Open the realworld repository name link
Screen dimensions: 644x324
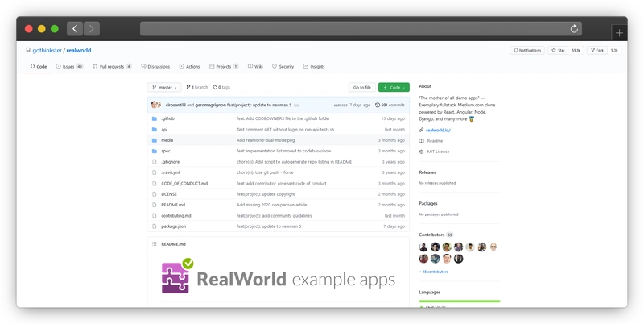pyautogui.click(x=79, y=50)
